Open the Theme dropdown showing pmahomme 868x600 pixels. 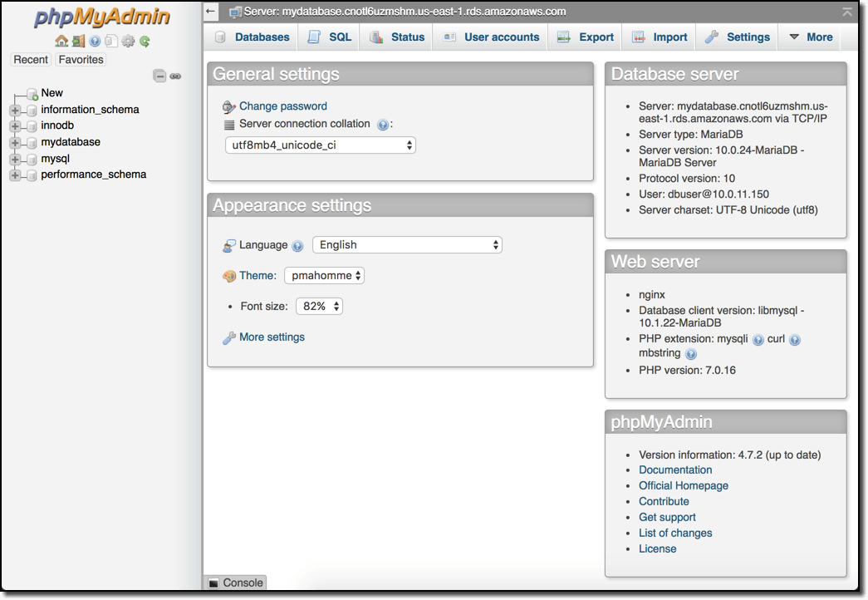click(x=325, y=275)
